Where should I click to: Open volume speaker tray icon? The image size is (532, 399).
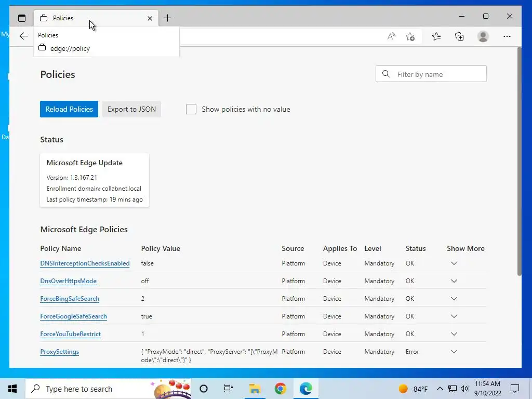click(464, 389)
